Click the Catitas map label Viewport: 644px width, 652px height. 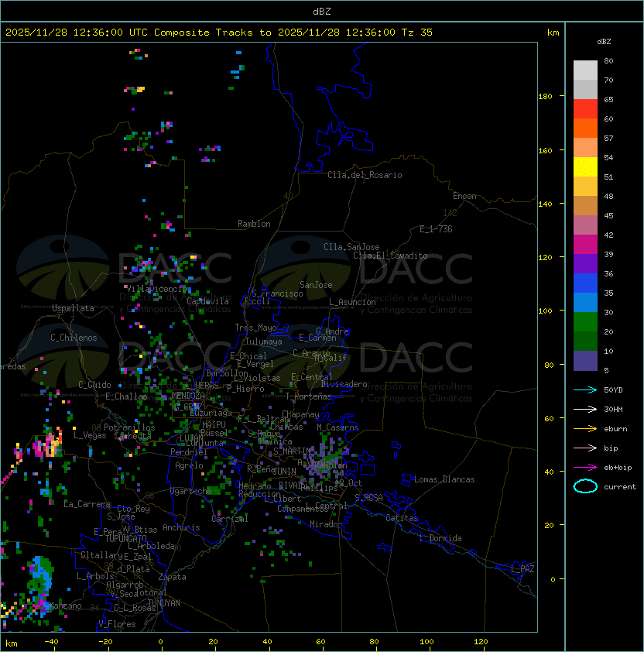[x=402, y=518]
